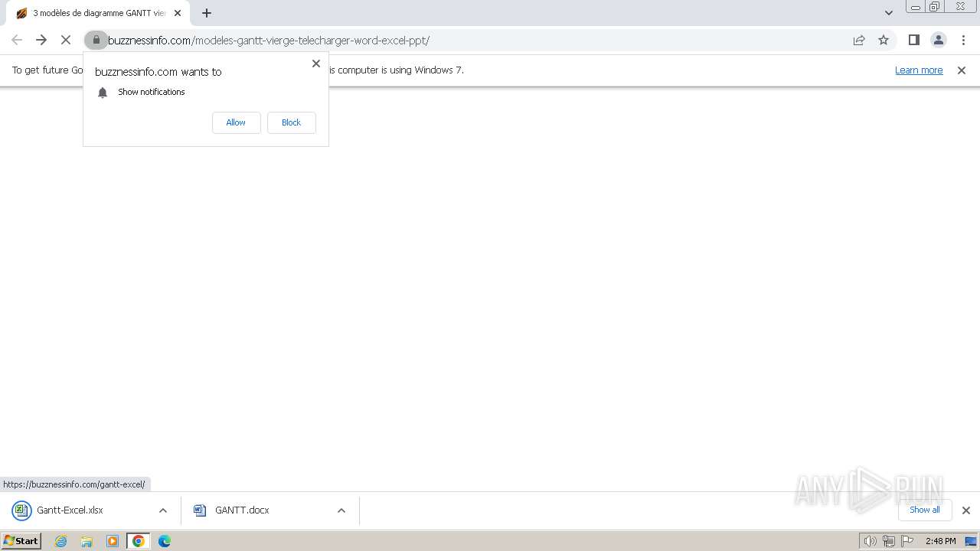This screenshot has width=980, height=551.
Task: Open Action Center flag icon
Action: tap(907, 541)
